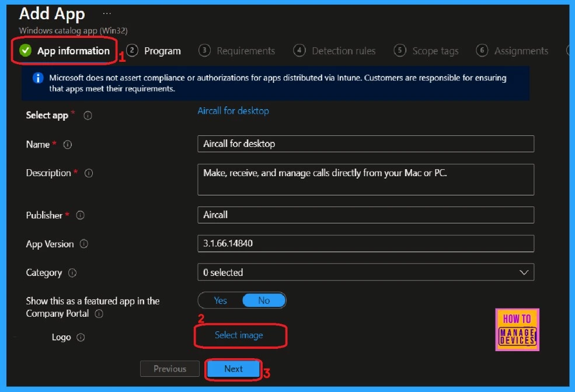This screenshot has width=575, height=392.
Task: Switch to the App information tab
Action: (65, 51)
